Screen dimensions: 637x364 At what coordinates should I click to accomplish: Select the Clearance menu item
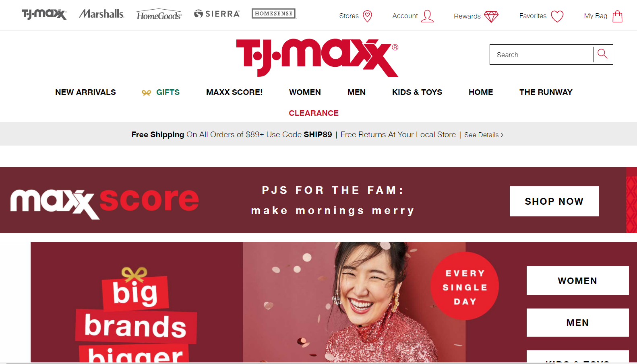click(x=314, y=113)
